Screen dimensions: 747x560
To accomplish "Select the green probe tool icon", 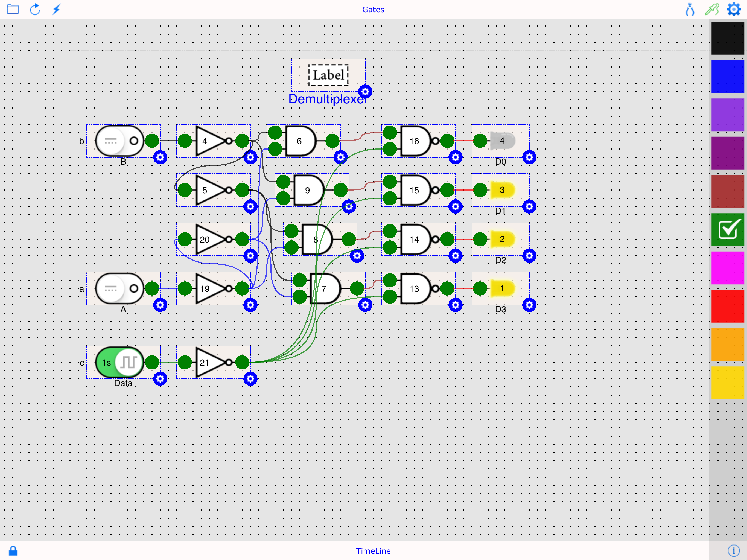I will (x=712, y=9).
